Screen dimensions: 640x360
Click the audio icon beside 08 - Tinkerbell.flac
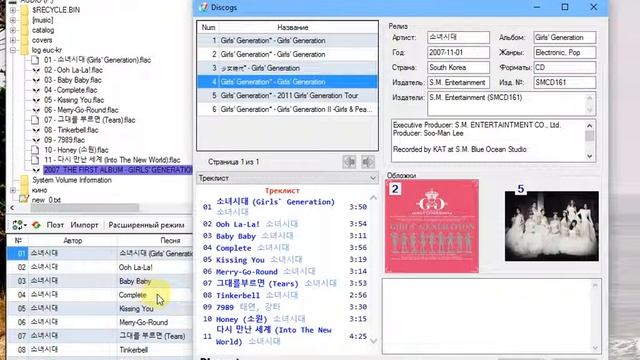[36, 130]
